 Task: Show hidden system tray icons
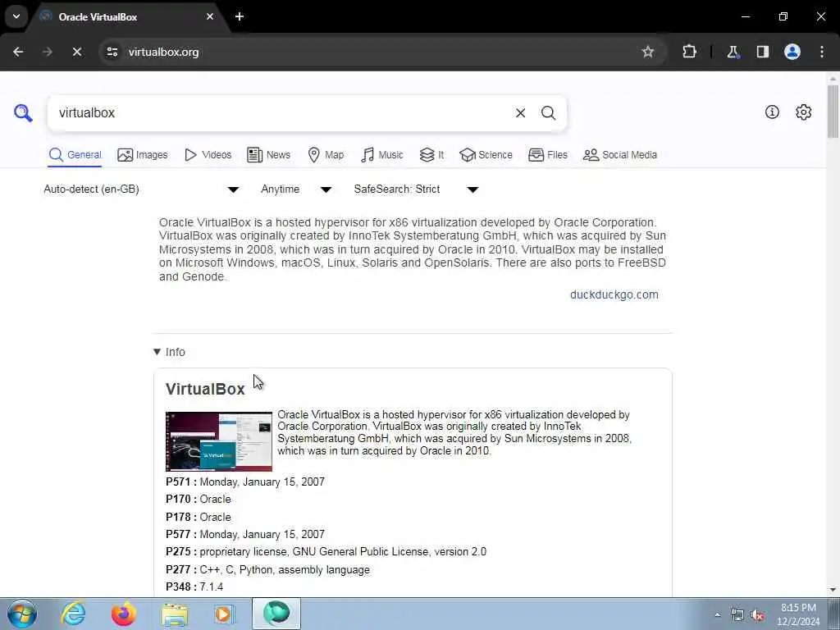click(717, 615)
